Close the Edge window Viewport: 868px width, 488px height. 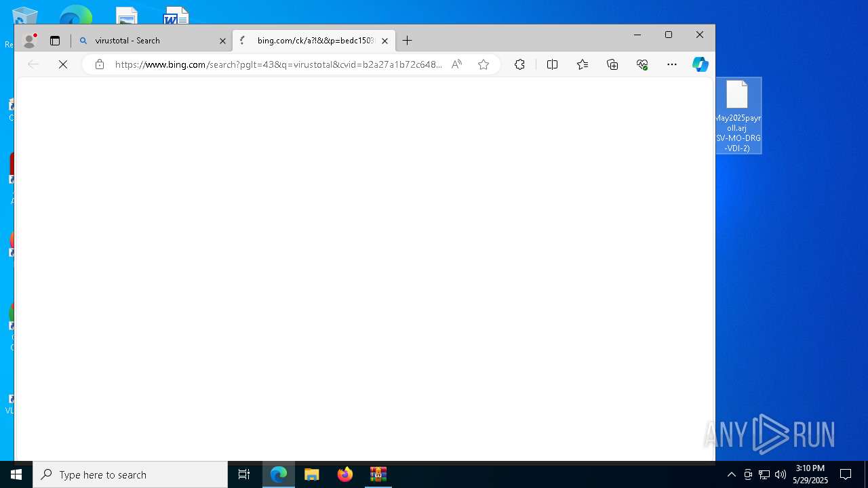coord(700,35)
